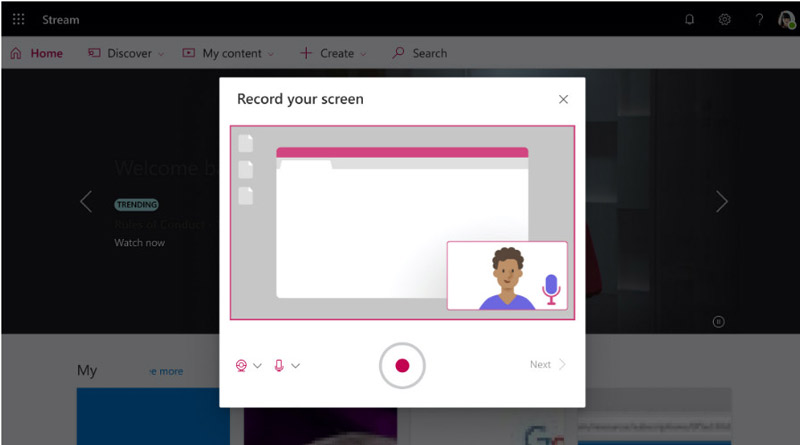The height and width of the screenshot is (445, 800).
Task: Click the webcam icon in the dialog
Action: [x=241, y=365]
